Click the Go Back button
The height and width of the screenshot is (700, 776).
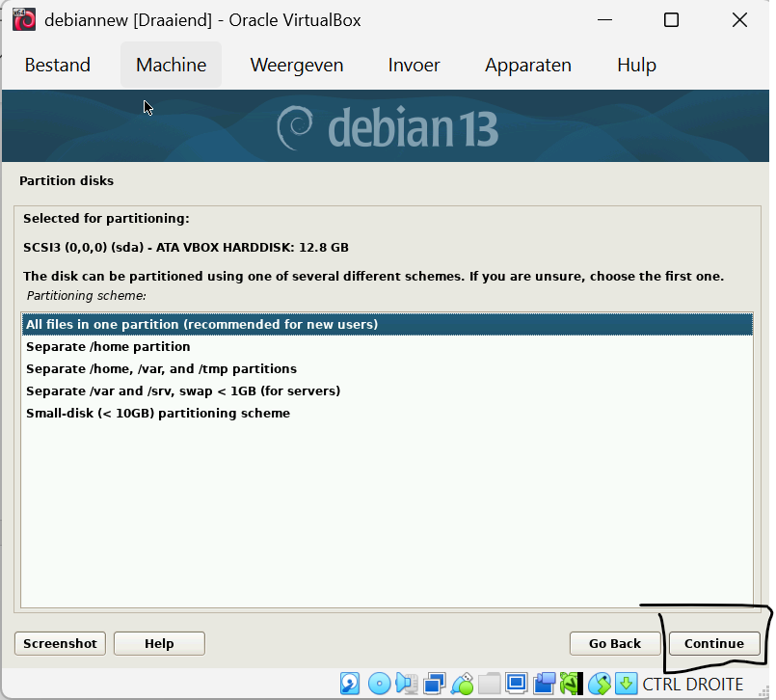coord(615,643)
